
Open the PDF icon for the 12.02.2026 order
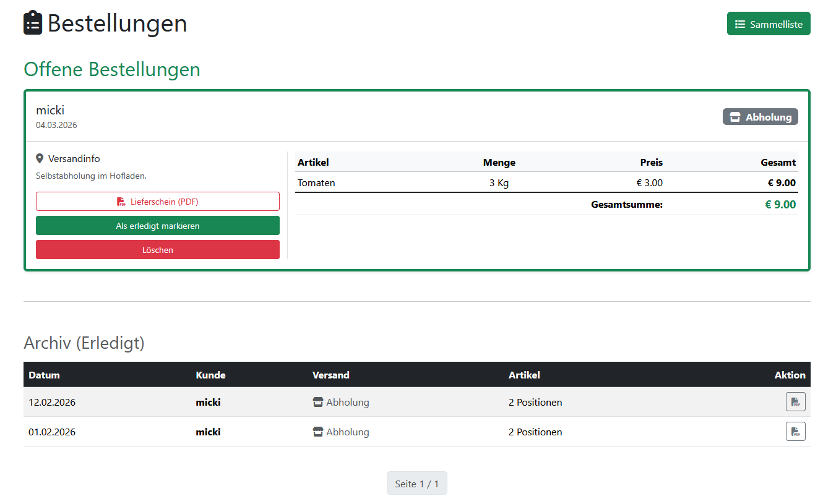pyautogui.click(x=795, y=402)
